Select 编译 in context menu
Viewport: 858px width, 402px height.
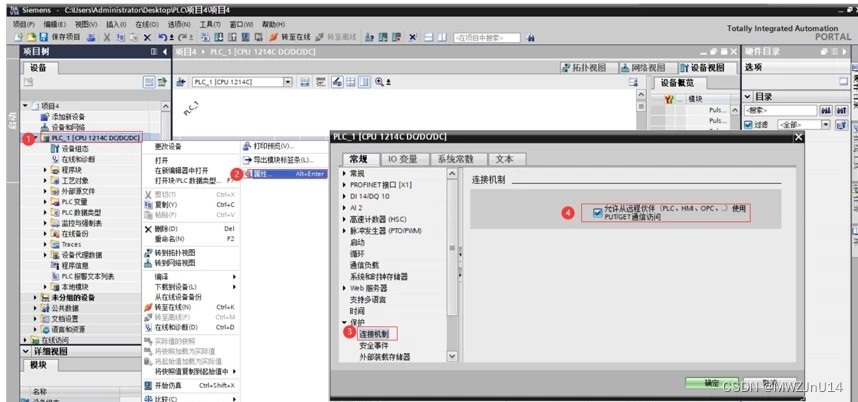point(161,277)
